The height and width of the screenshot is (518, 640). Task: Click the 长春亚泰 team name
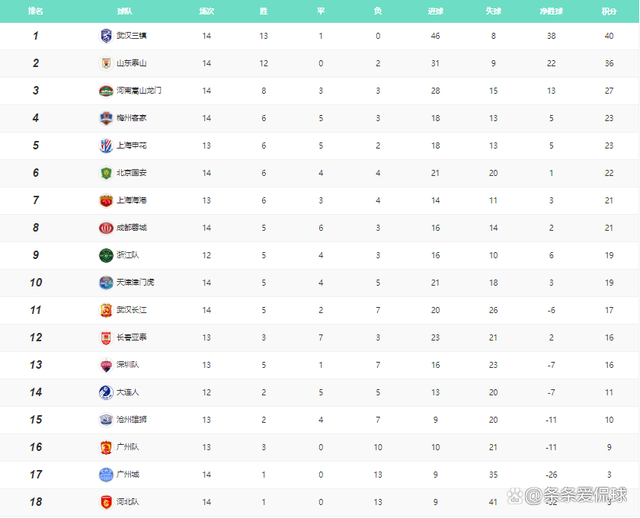pos(131,337)
